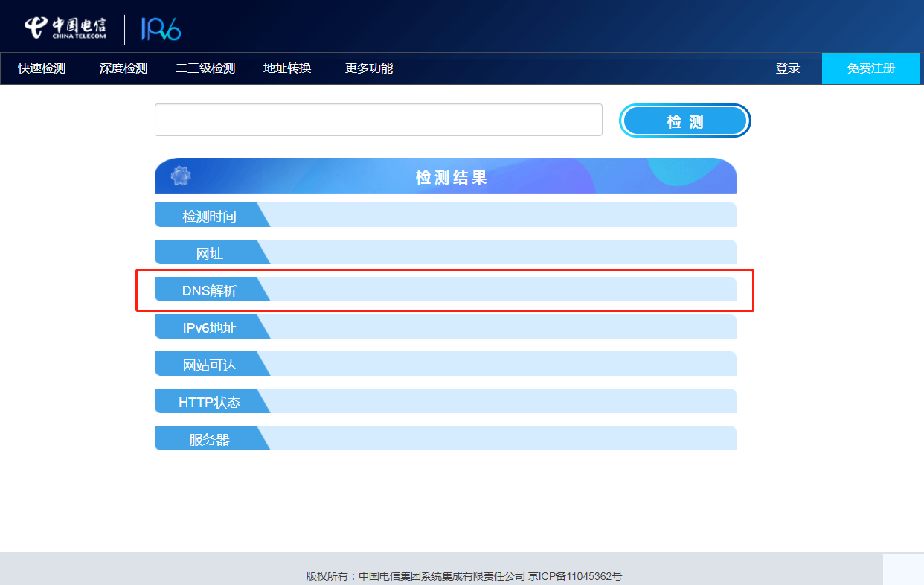Click the 登录 login link
This screenshot has height=585, width=924.
pyautogui.click(x=788, y=68)
